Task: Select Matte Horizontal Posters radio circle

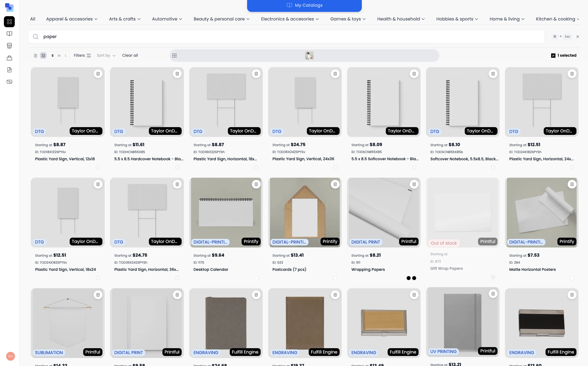Action: (x=572, y=278)
